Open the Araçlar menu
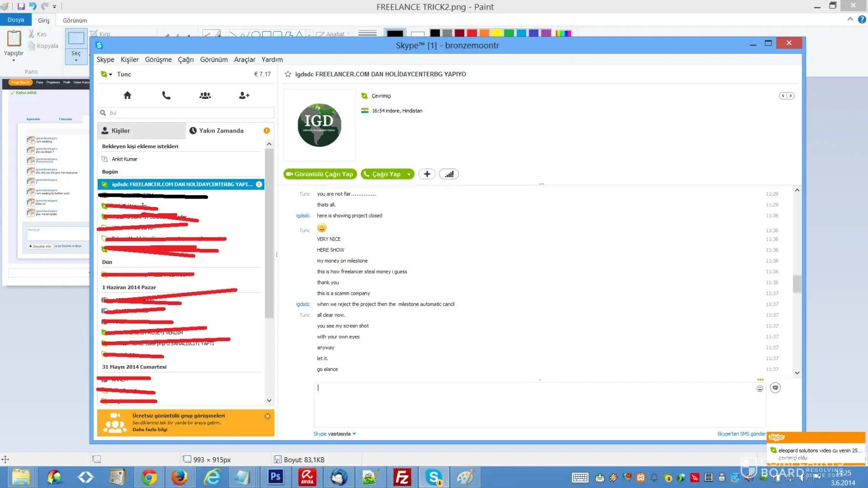 pyautogui.click(x=245, y=60)
